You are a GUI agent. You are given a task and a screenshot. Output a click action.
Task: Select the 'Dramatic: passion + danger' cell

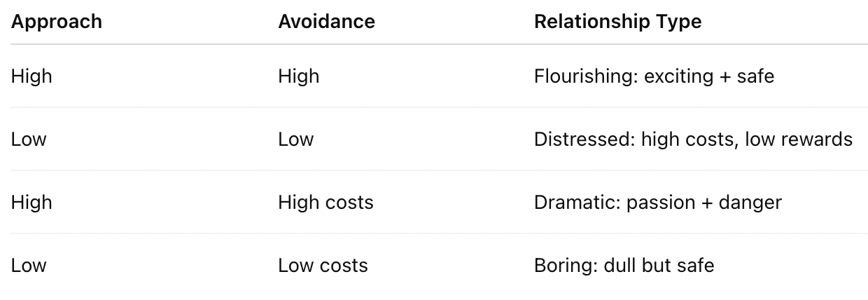tap(657, 203)
